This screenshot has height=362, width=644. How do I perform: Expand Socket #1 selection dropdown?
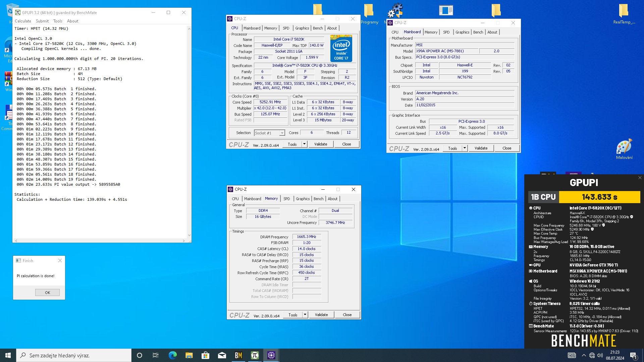(282, 133)
